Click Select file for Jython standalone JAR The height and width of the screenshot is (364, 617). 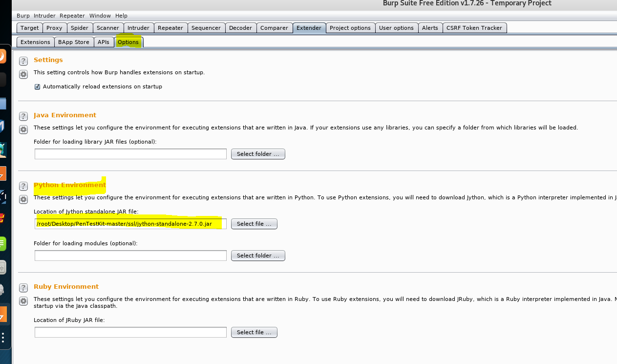254,224
